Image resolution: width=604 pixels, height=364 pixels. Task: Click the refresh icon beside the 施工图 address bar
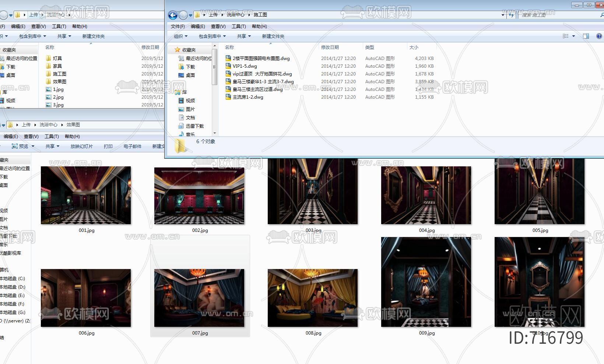(511, 15)
